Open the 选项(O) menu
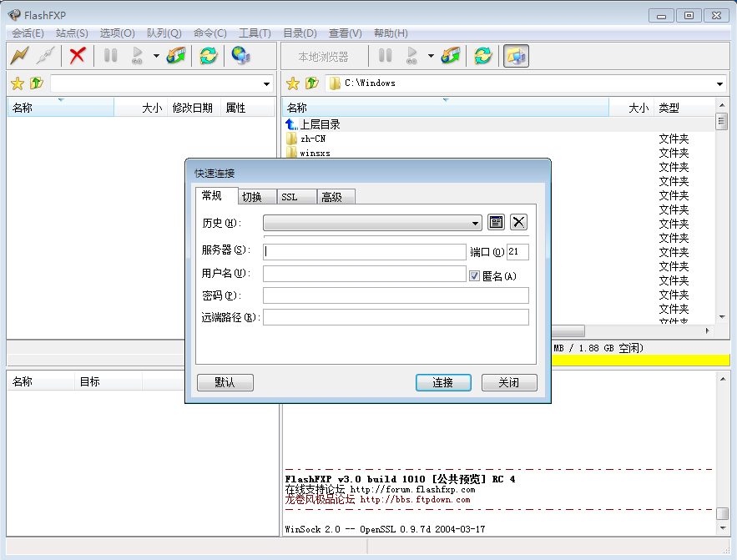 [x=117, y=33]
